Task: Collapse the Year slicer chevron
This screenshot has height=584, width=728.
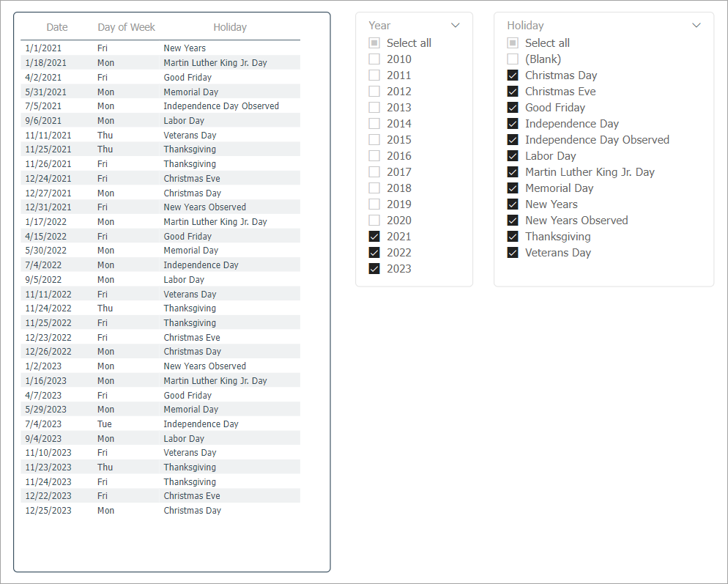Action: (x=456, y=26)
